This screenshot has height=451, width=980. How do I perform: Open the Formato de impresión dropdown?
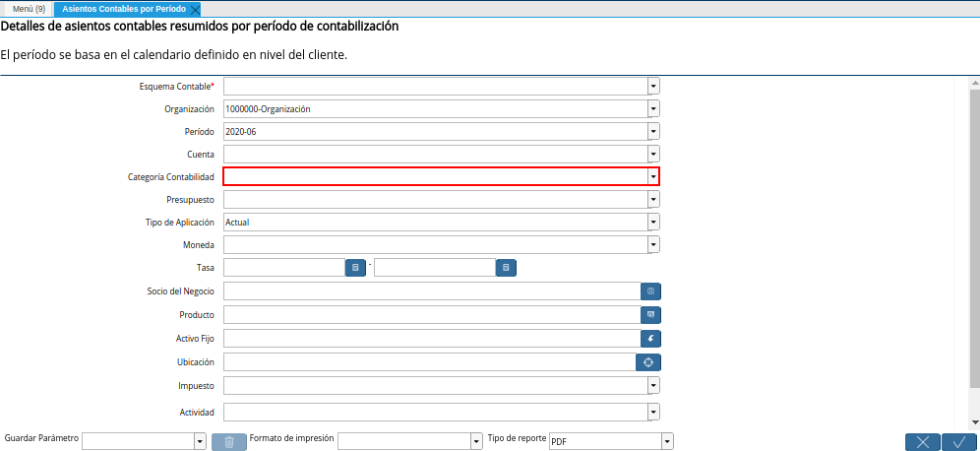coord(477,441)
